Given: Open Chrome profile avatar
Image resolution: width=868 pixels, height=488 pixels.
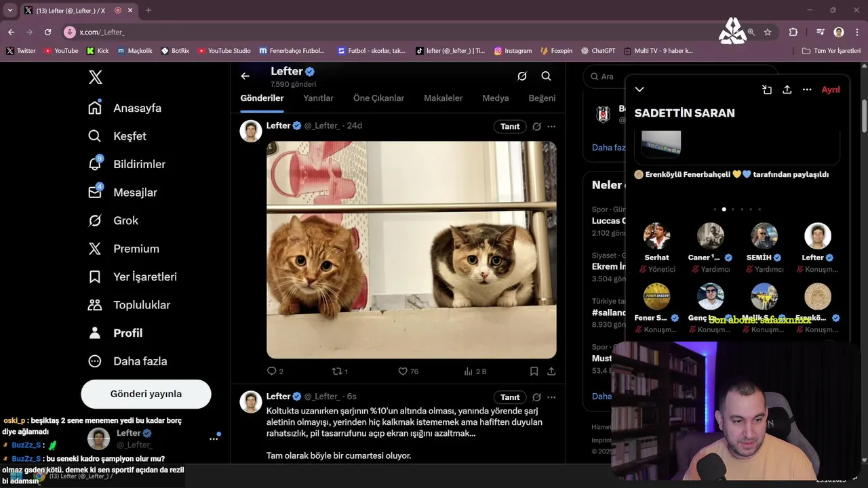Looking at the screenshot, I should point(839,32).
